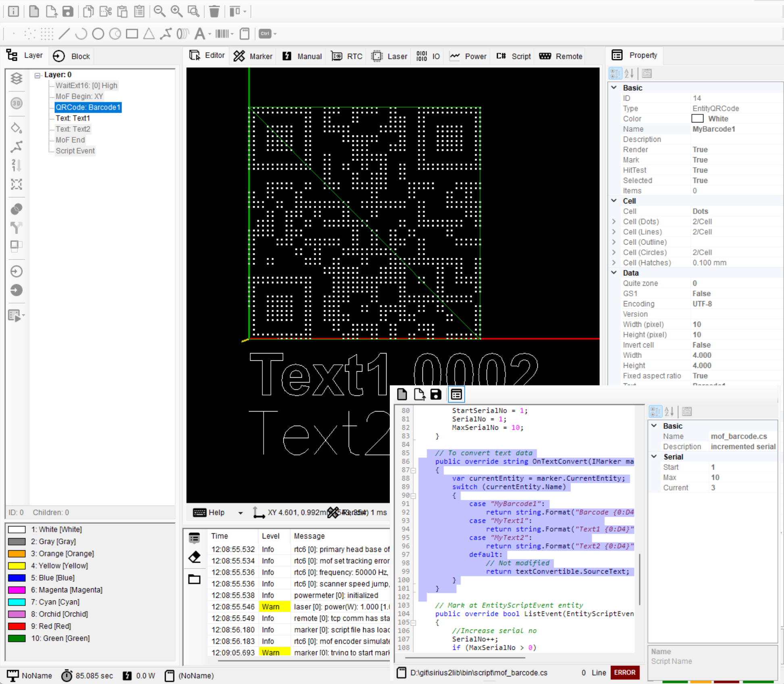The height and width of the screenshot is (684, 784).
Task: Click the Help button below the canvas
Action: tap(209, 513)
